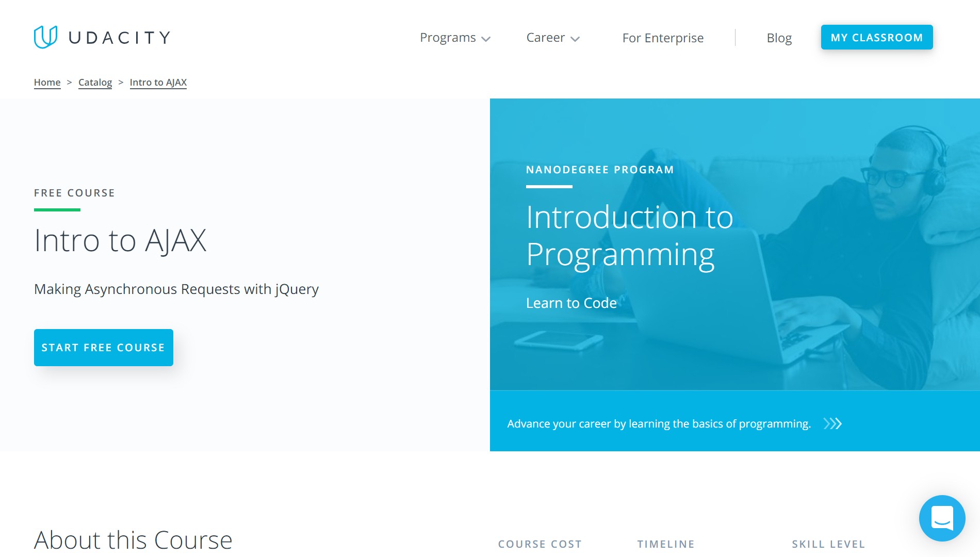The height and width of the screenshot is (557, 980).
Task: Click the COURSE COST label
Action: click(x=540, y=544)
